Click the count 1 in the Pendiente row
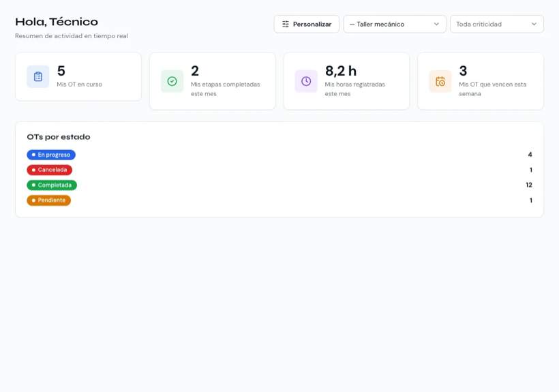The image size is (559, 392). pos(531,200)
